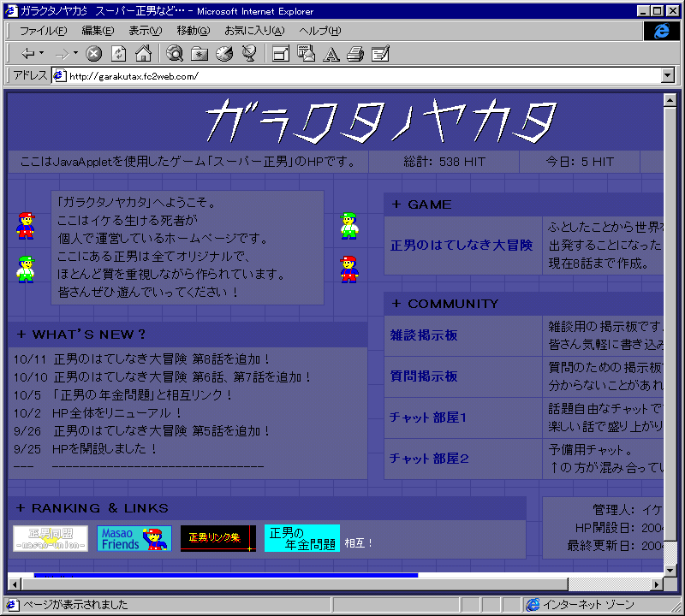Click the 今日: 5 HIT counter
The width and height of the screenshot is (685, 616).
point(580,162)
